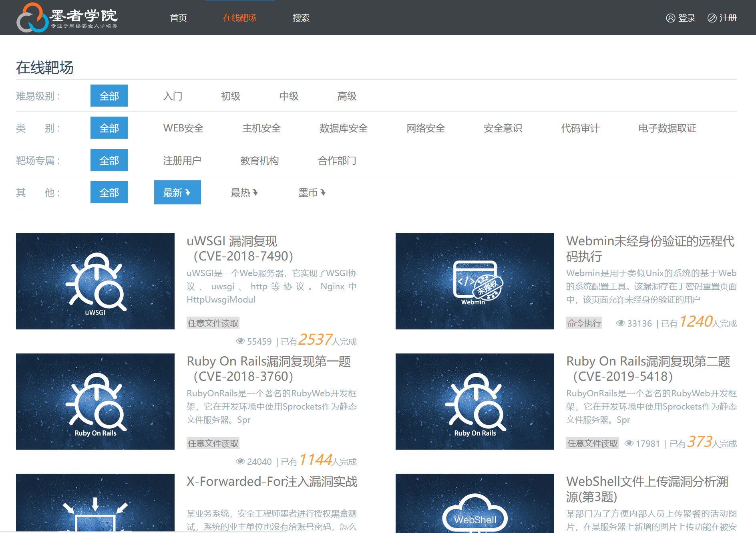Choose 注册用户 under 靶场专属
This screenshot has width=756, height=533.
tap(182, 161)
